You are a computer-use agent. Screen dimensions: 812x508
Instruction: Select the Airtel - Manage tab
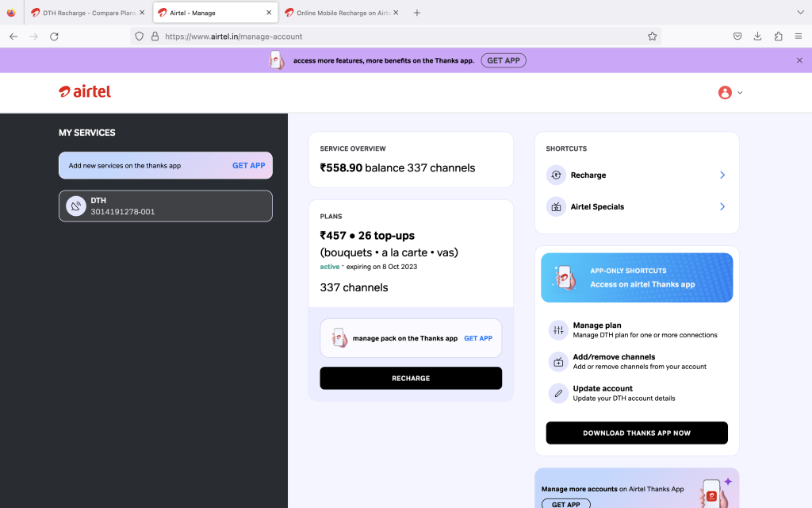[215, 13]
